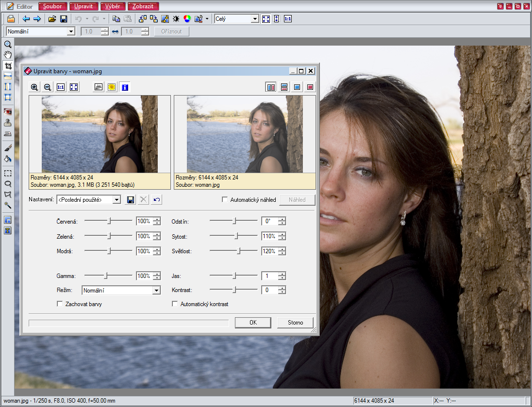Click the Náhled preview button
The image size is (532, 407).
[x=297, y=200]
